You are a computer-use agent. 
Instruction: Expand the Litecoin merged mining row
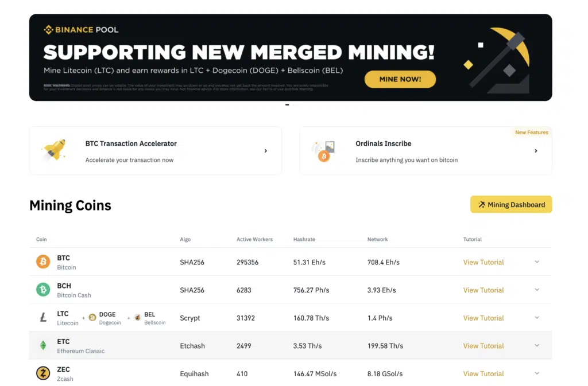point(537,318)
